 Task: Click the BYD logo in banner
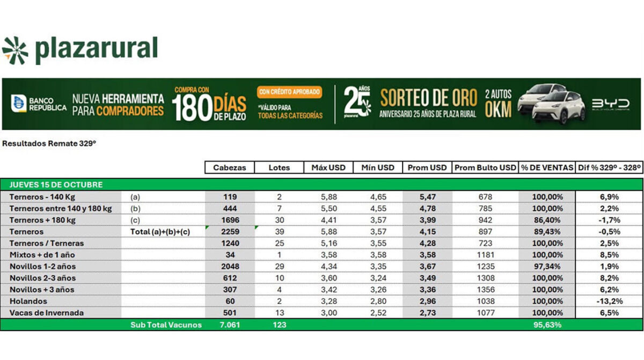[x=610, y=104]
